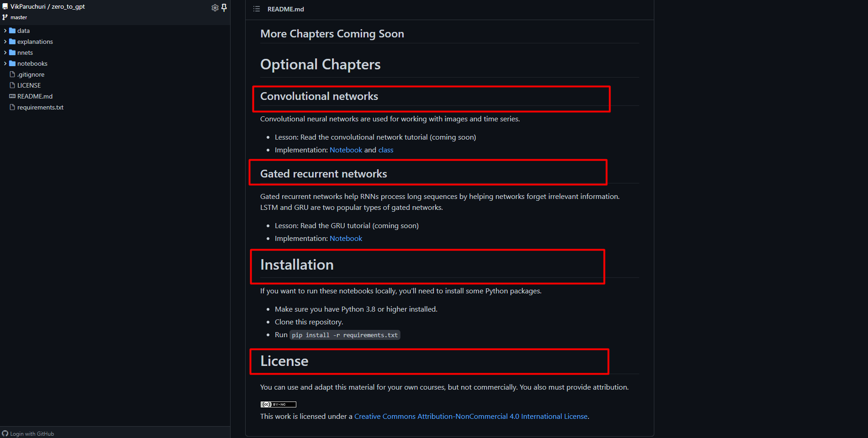The height and width of the screenshot is (438, 868).
Task: Open the Convolutional networks Notebook link
Action: coord(346,150)
